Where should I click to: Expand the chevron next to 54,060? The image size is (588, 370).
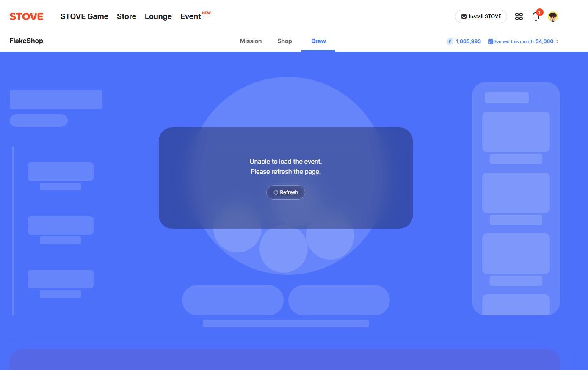pos(558,41)
